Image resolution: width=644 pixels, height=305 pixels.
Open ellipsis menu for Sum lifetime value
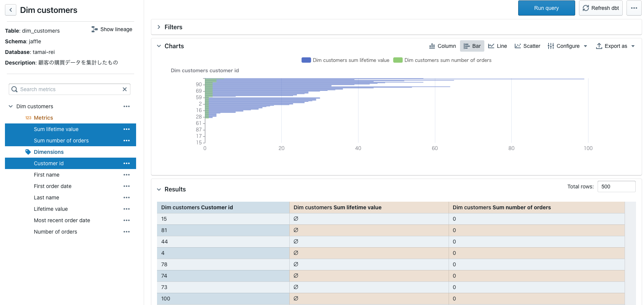point(127,129)
